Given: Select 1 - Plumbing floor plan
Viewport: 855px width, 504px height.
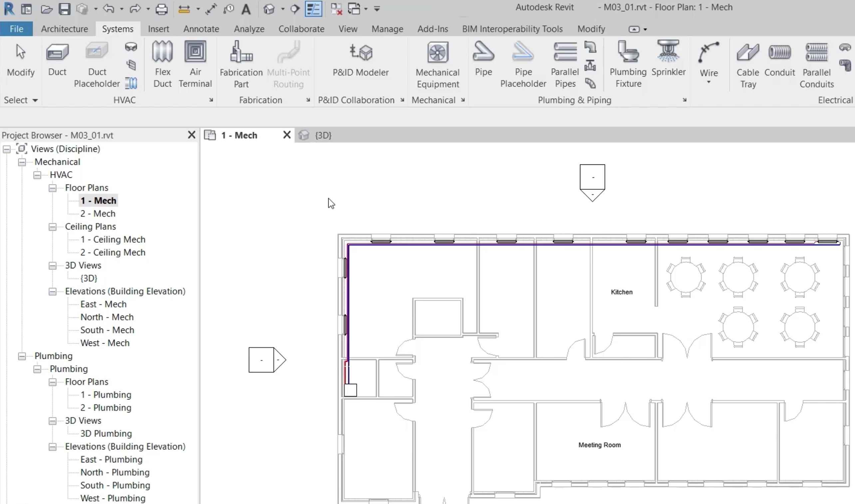Looking at the screenshot, I should coord(106,395).
